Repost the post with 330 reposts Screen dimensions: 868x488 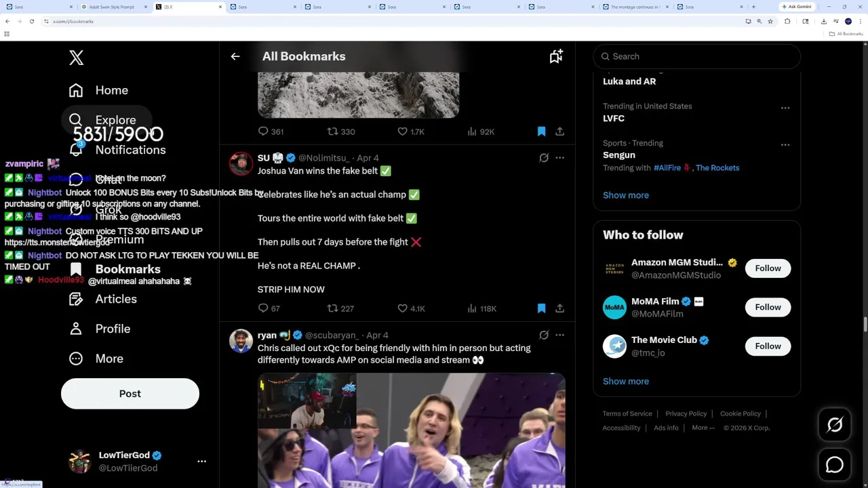coord(341,131)
